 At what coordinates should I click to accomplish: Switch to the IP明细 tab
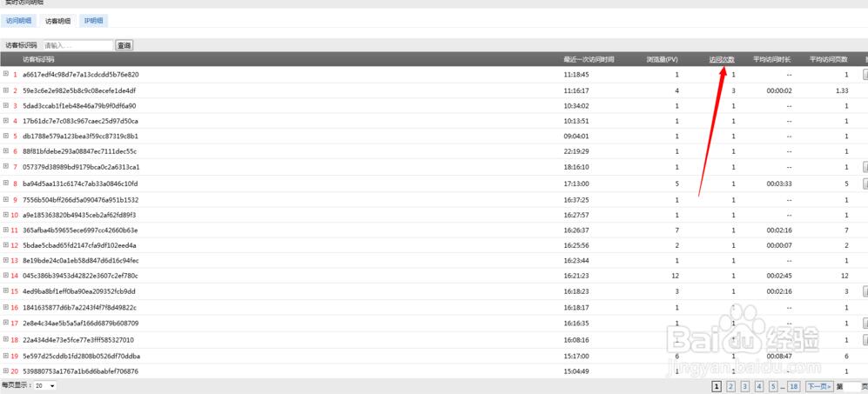[x=93, y=20]
